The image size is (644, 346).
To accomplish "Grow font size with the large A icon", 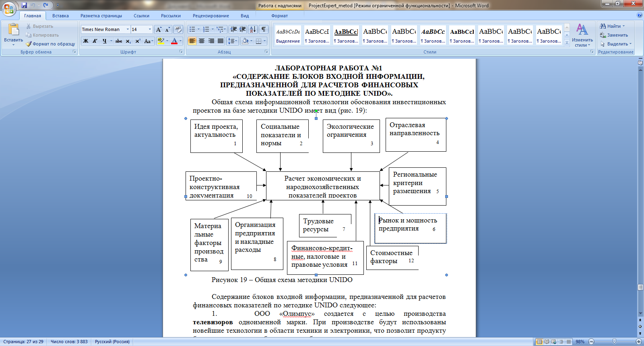I will pos(159,29).
